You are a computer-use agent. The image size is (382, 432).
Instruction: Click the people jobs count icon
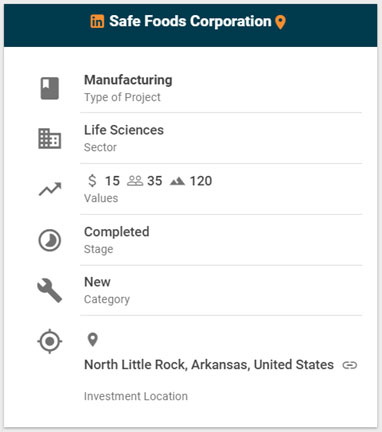click(x=135, y=181)
